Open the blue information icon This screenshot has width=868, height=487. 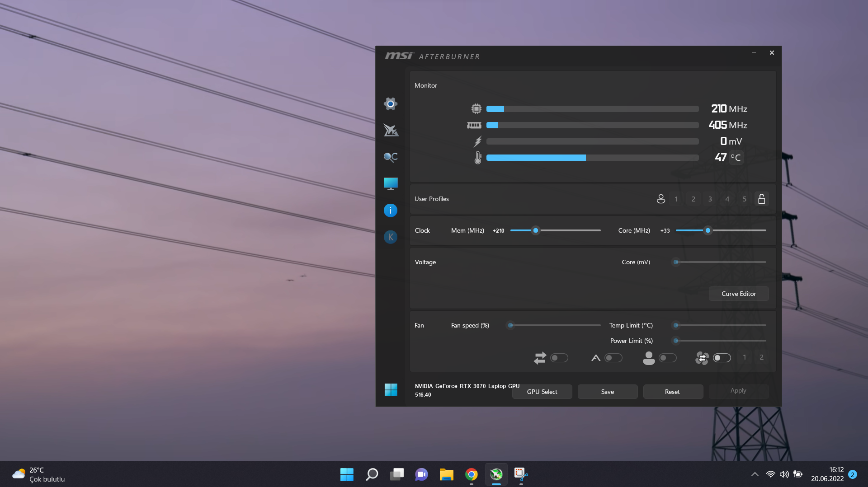coord(391,211)
